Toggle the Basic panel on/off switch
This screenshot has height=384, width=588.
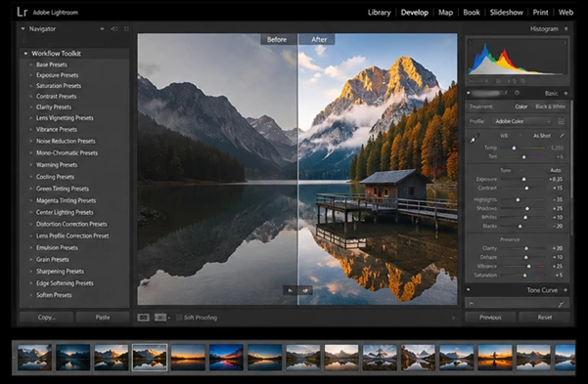469,93
